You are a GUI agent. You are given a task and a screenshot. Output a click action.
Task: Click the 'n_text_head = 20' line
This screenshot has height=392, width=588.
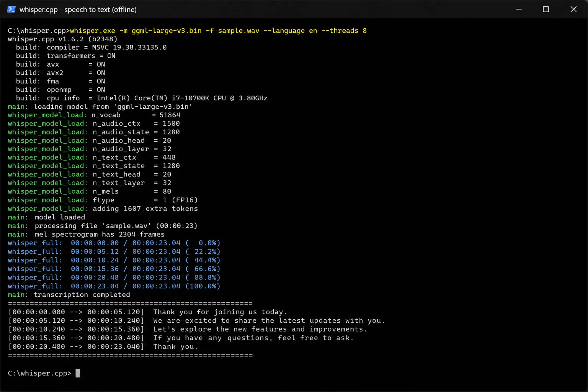pyautogui.click(x=90, y=174)
